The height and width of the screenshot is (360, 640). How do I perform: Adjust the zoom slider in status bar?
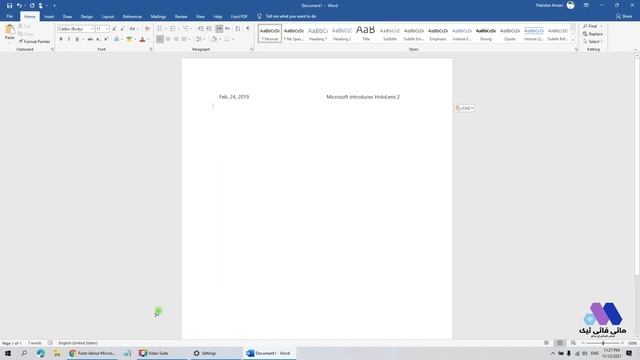(603, 343)
